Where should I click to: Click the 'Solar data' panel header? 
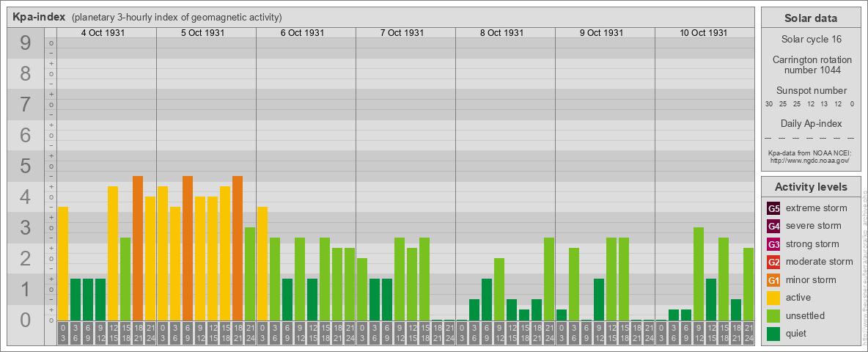coord(811,18)
